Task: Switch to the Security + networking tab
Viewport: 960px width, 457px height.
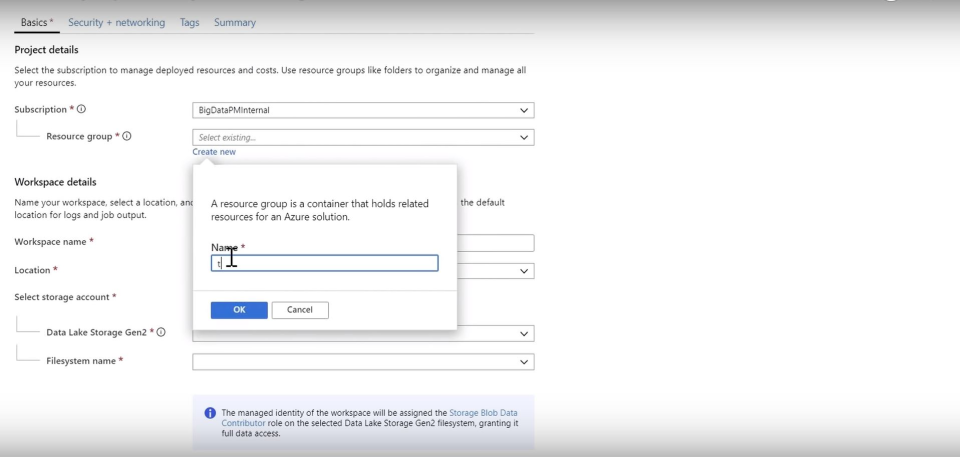Action: coord(116,22)
